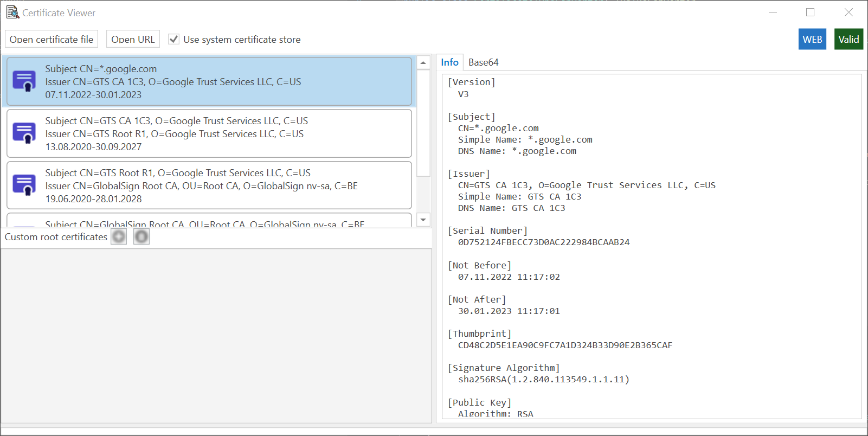Click the [Serial Number] heading

point(487,231)
